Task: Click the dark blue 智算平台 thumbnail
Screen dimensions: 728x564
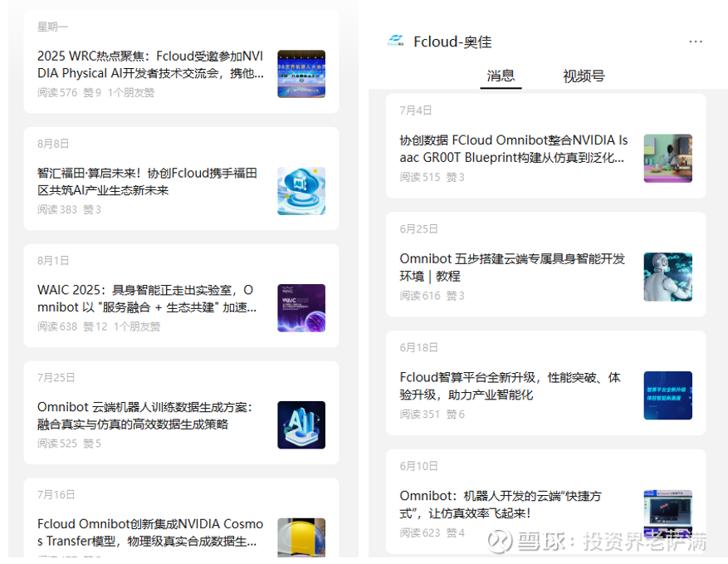Action: (x=667, y=395)
